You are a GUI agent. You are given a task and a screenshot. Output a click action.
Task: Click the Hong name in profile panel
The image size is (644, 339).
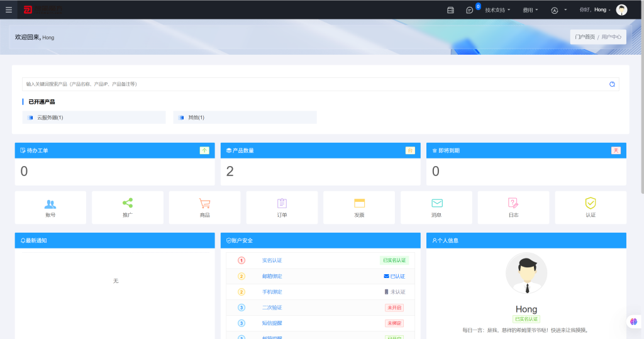point(526,309)
